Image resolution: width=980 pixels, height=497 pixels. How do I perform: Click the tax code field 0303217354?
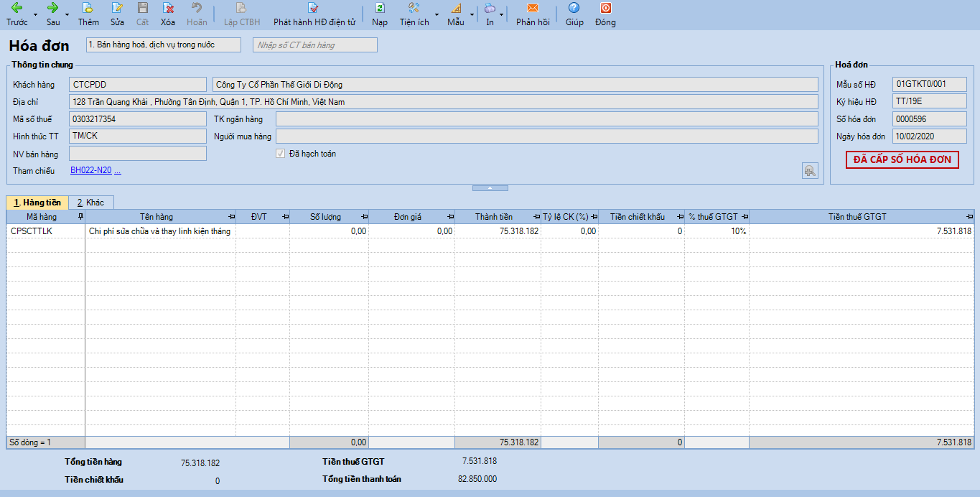click(x=138, y=119)
